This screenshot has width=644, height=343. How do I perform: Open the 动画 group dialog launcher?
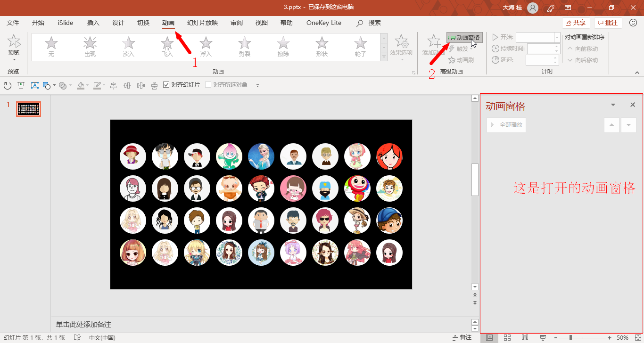[x=413, y=73]
